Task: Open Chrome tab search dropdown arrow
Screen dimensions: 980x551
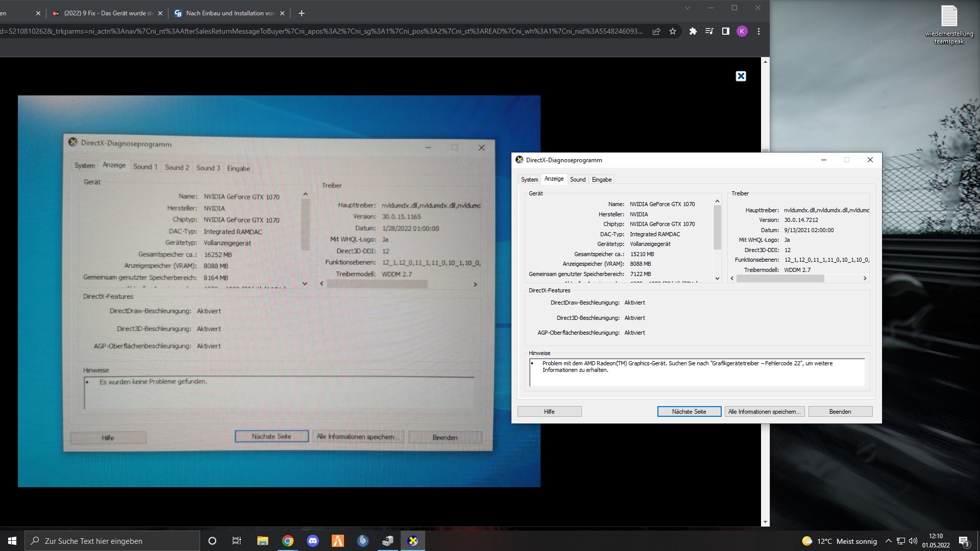Action: [x=687, y=8]
